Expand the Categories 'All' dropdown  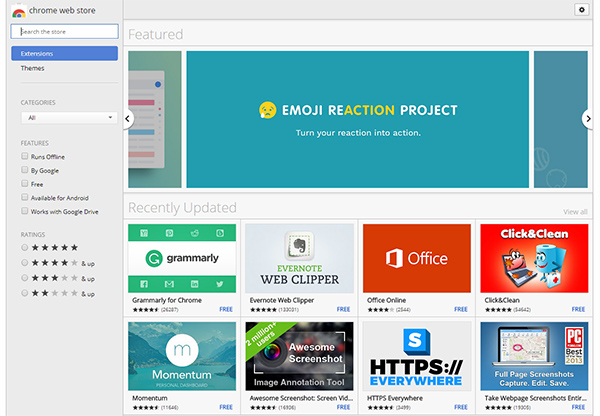tap(69, 117)
